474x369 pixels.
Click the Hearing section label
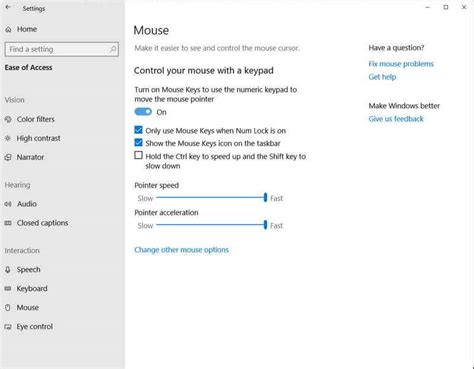(x=17, y=185)
